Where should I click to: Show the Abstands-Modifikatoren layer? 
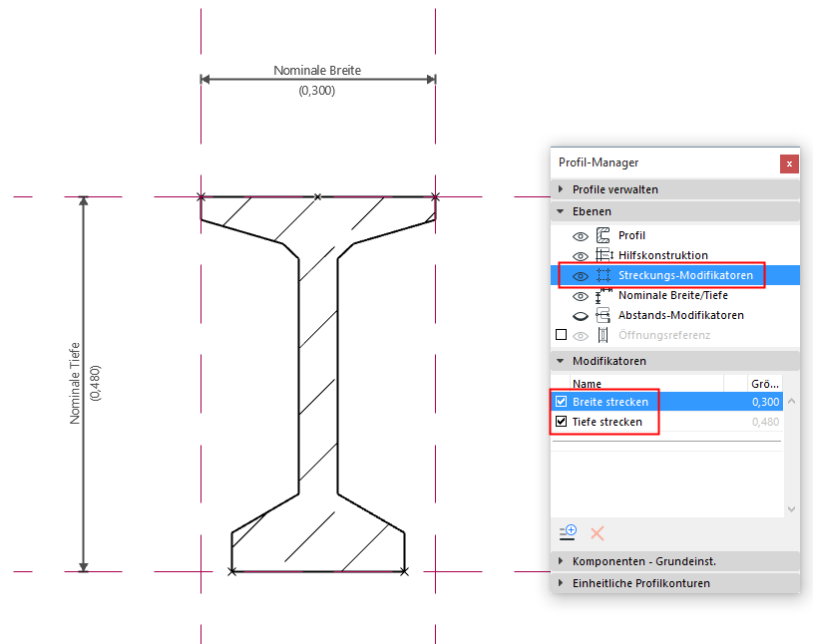pos(581,316)
